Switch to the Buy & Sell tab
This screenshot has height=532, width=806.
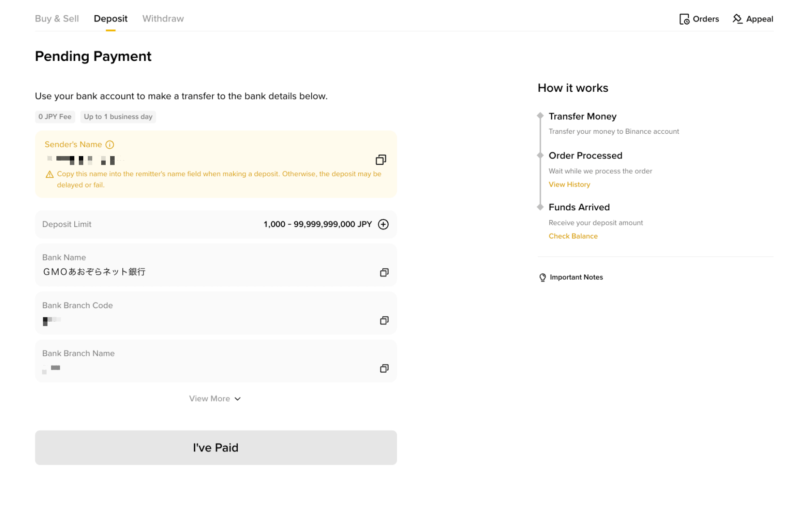[x=57, y=19]
